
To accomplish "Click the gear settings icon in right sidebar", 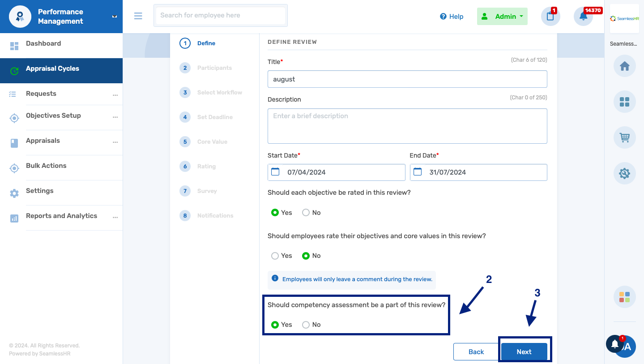I will (x=624, y=173).
